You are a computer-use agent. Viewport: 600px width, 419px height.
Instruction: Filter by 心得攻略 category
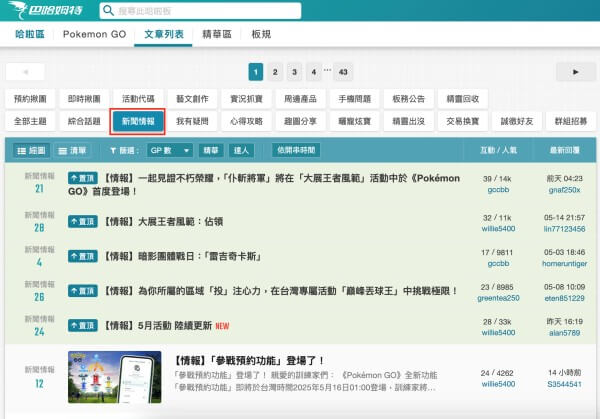(x=246, y=121)
